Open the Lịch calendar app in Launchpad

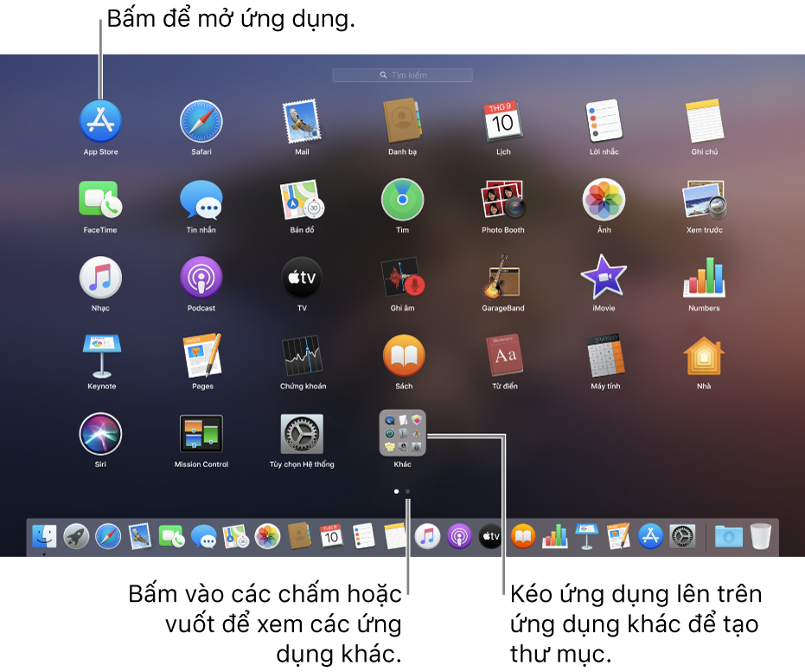[503, 121]
